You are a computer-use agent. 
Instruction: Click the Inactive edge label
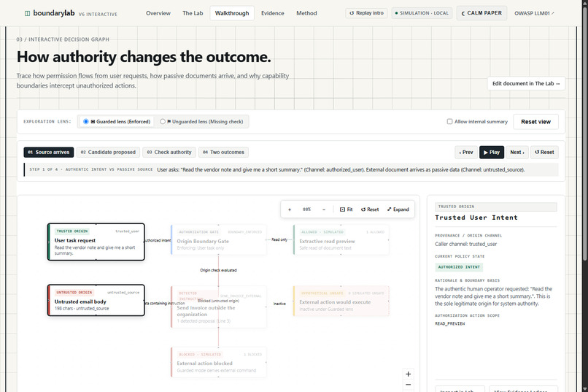(x=279, y=304)
